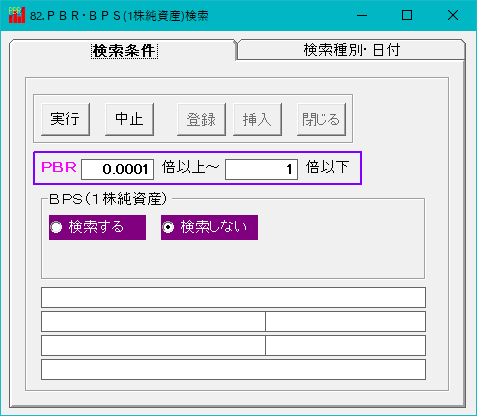Click the 倍以上～ text
This screenshot has height=416, width=477.
click(190, 167)
